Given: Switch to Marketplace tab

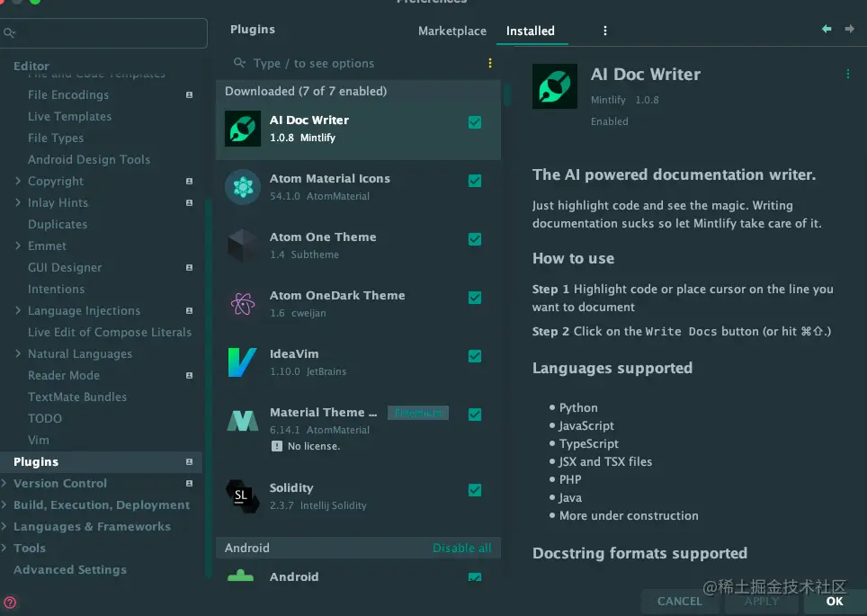Looking at the screenshot, I should pos(452,31).
